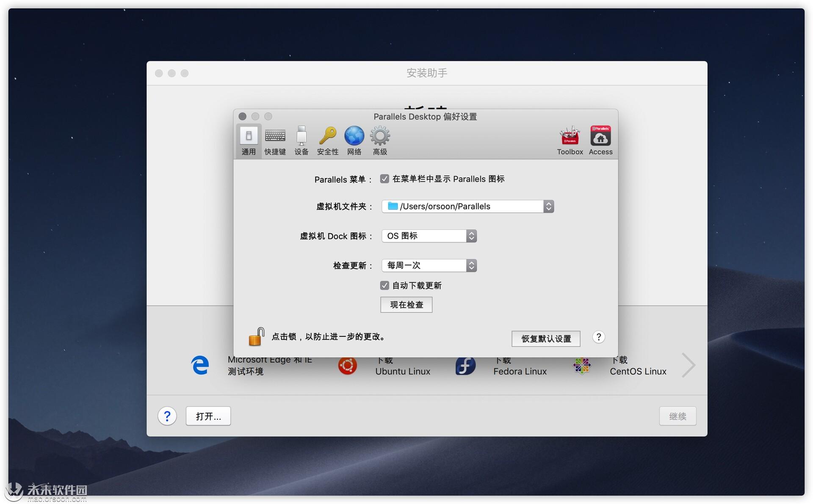Open Parallels Access icon
This screenshot has height=504, width=813.
[600, 141]
